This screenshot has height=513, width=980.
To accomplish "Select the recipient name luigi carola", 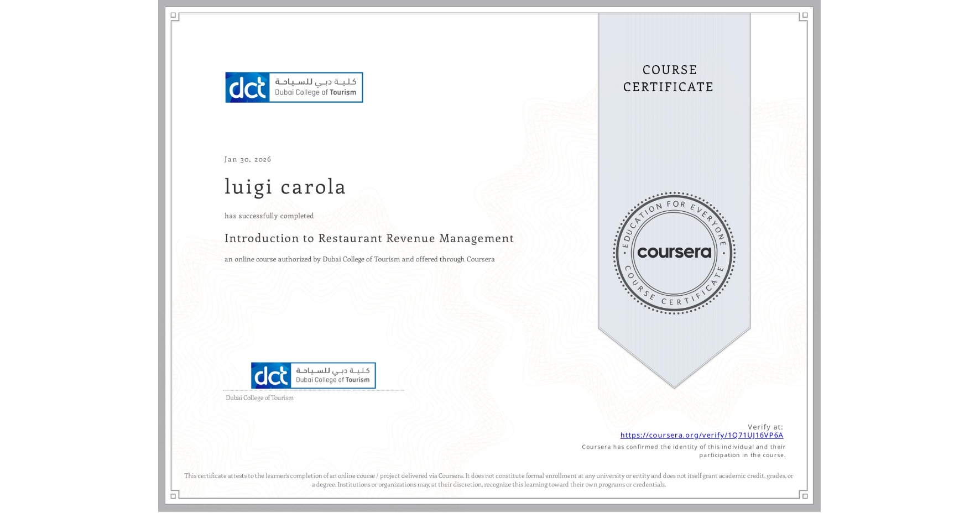I will pyautogui.click(x=285, y=187).
